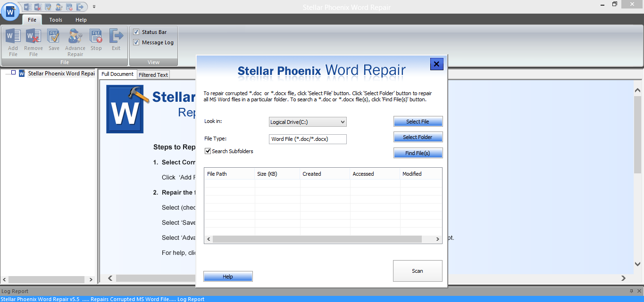Click Advance Repair icon in quick access toolbar
This screenshot has height=302, width=644.
(59, 7)
